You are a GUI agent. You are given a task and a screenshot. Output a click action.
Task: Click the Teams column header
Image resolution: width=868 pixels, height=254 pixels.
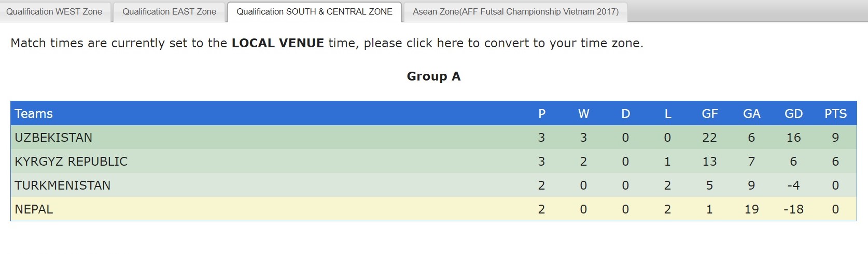(34, 114)
